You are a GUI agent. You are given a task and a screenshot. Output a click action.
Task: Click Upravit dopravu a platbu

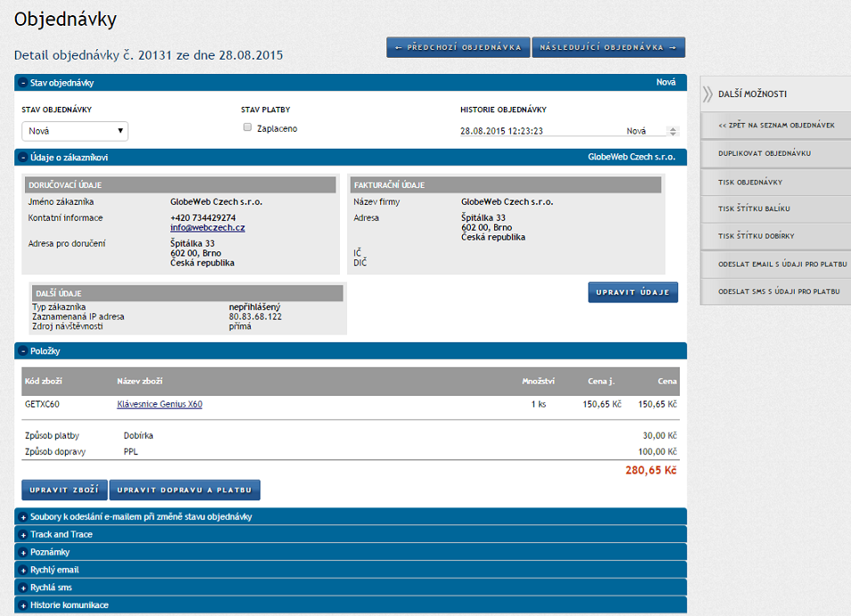tap(185, 490)
